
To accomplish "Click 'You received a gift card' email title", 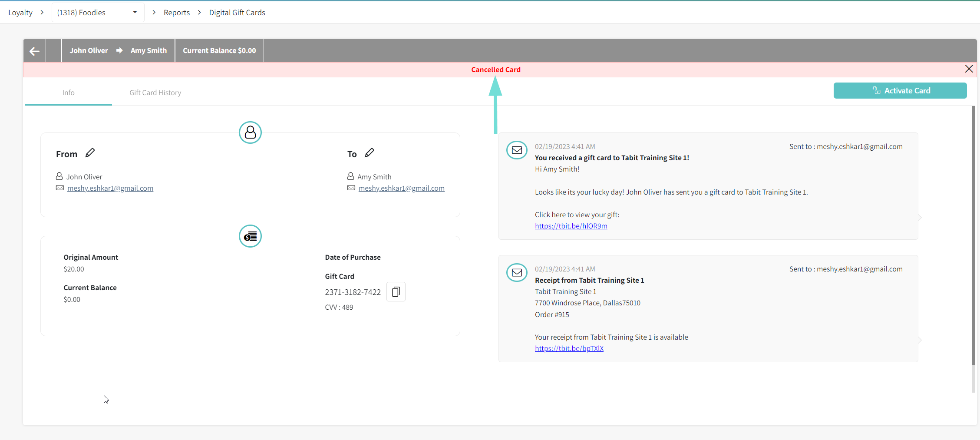I will (612, 158).
